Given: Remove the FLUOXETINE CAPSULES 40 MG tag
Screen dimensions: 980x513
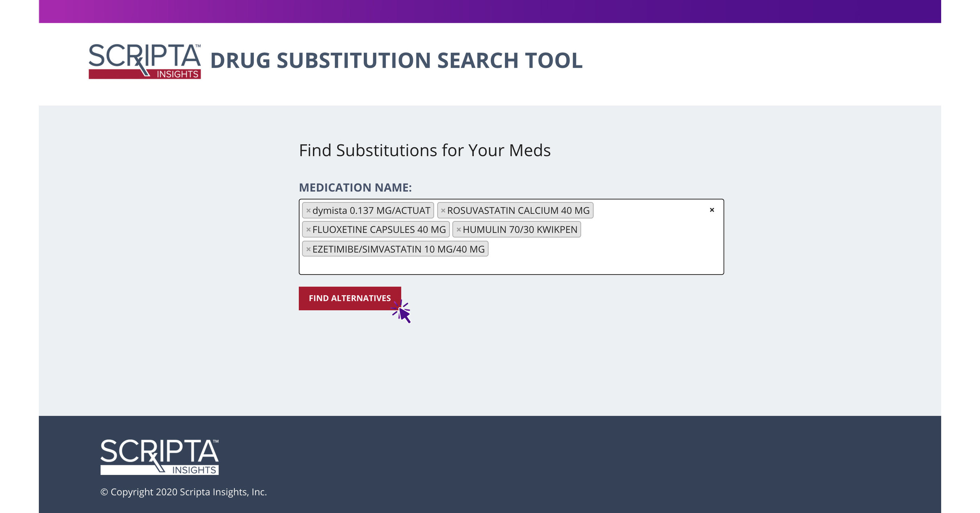Looking at the screenshot, I should click(308, 230).
